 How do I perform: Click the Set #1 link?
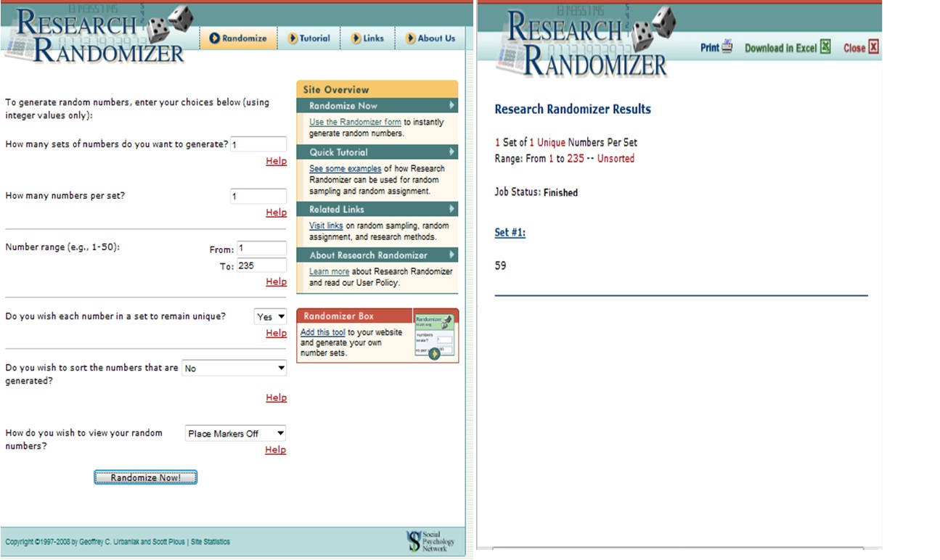click(x=510, y=232)
